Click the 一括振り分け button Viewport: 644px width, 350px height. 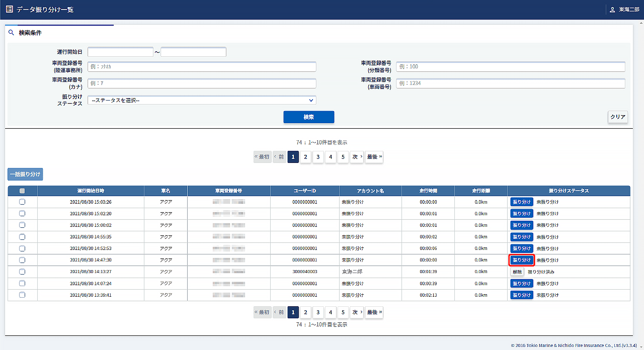[x=25, y=174]
